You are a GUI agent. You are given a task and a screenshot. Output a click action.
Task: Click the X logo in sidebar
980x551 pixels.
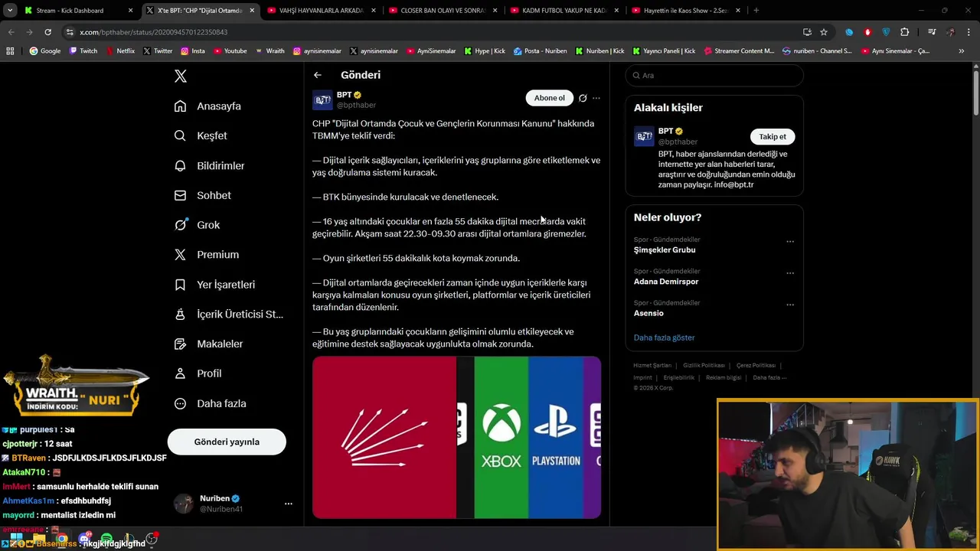point(181,76)
